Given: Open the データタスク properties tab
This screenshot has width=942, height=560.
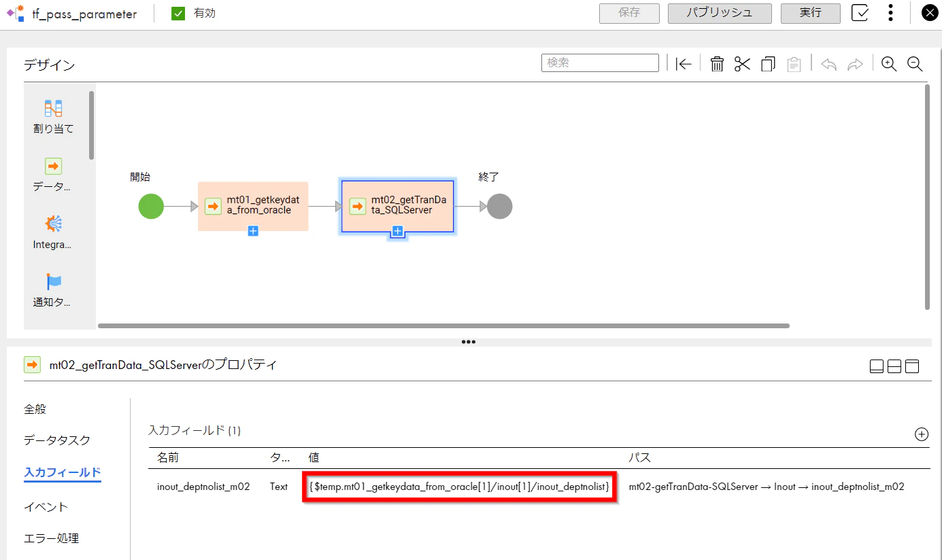Looking at the screenshot, I should pos(57,440).
